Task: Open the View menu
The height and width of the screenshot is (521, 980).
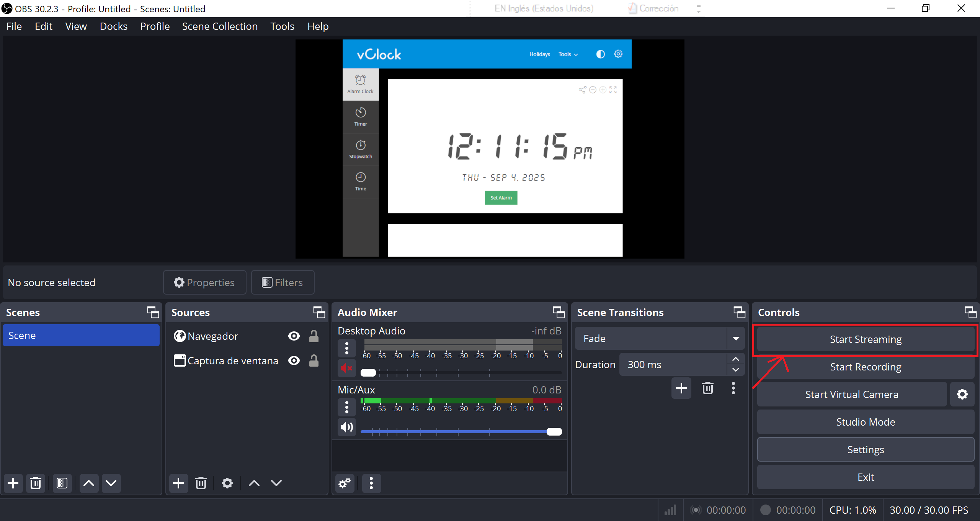Action: point(76,26)
